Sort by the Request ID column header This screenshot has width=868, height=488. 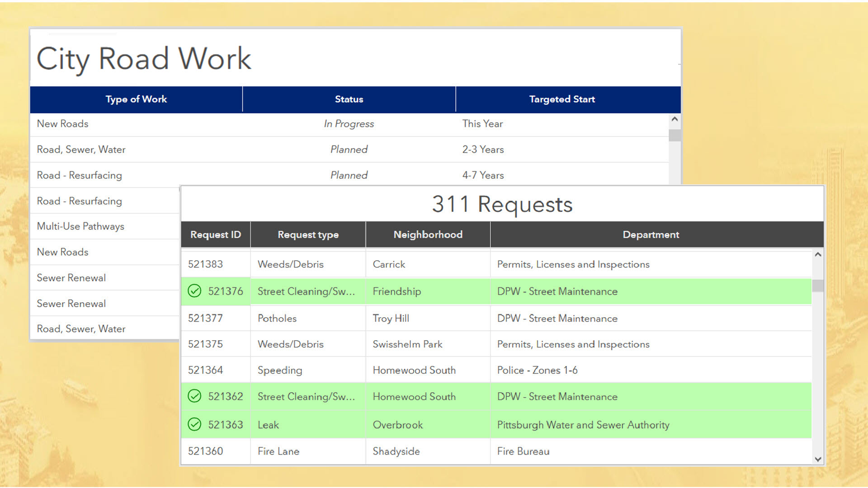[215, 235]
